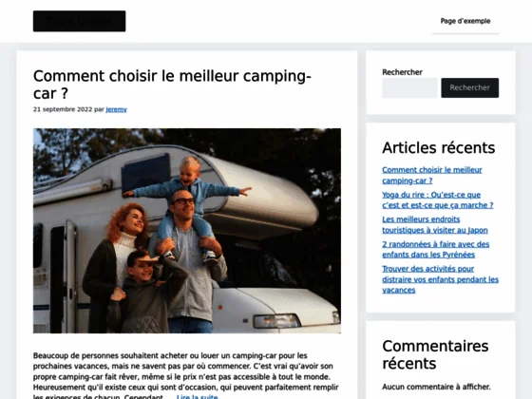Image resolution: width=532 pixels, height=399 pixels.
Task: Click the article excerpt starting with Beaucoup de personnes
Action: tap(185, 376)
